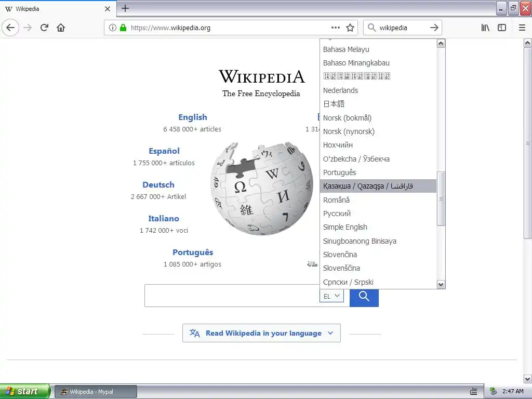Select Norsk (nynorsk) option
Viewport: 532px width, 399px height.
coord(378,131)
